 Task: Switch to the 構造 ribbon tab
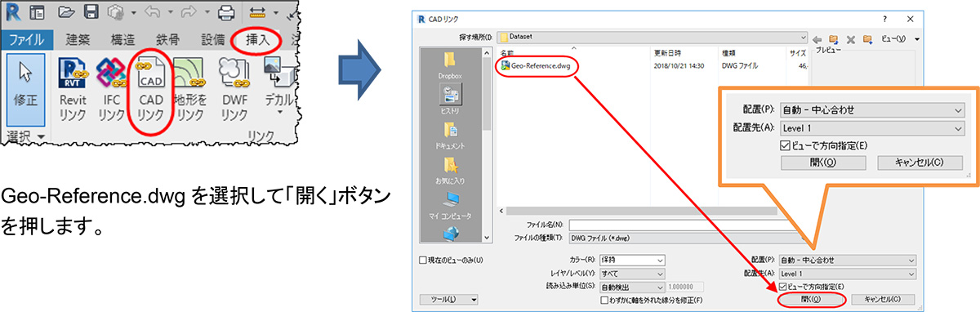click(123, 39)
